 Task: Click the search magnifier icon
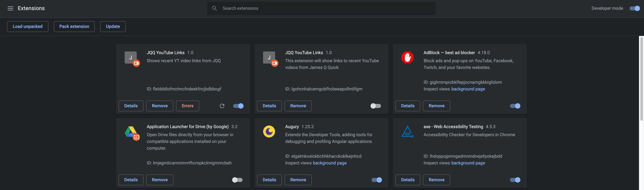(x=214, y=8)
